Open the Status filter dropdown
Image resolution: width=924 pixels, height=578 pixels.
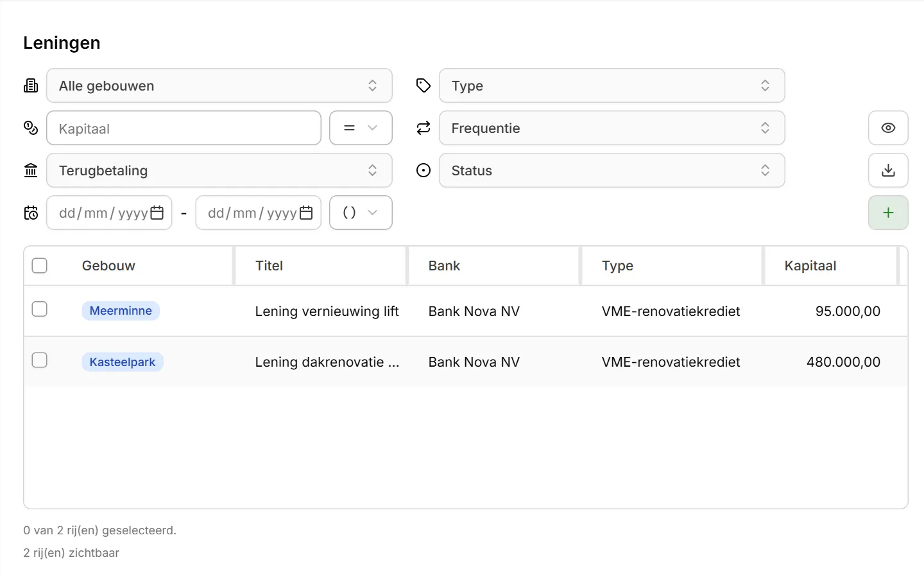coord(612,170)
